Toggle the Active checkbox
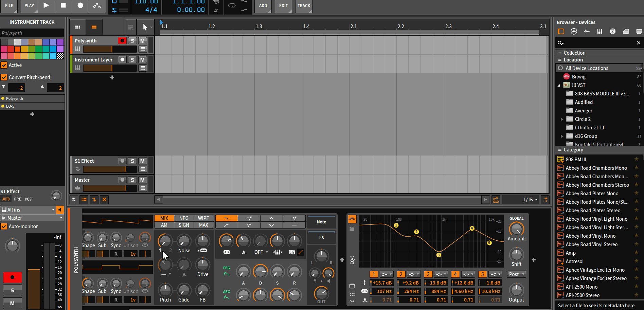This screenshot has height=310, width=644. click(4, 65)
